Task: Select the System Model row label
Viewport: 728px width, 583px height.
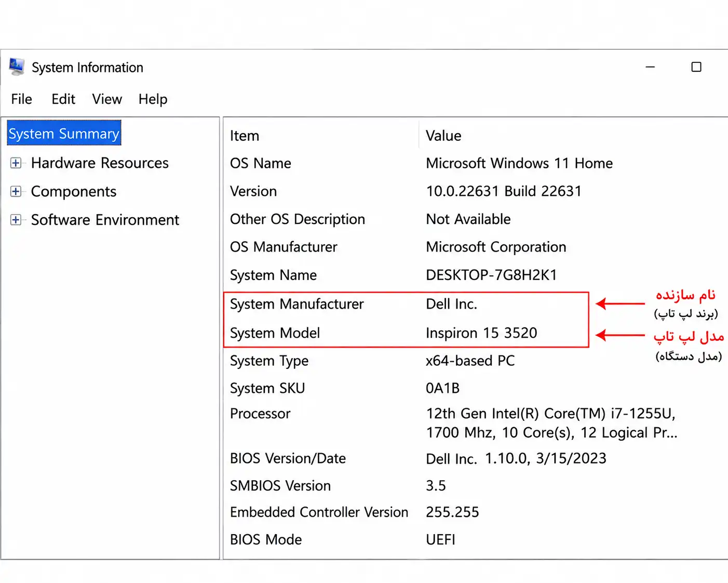Action: (x=275, y=333)
